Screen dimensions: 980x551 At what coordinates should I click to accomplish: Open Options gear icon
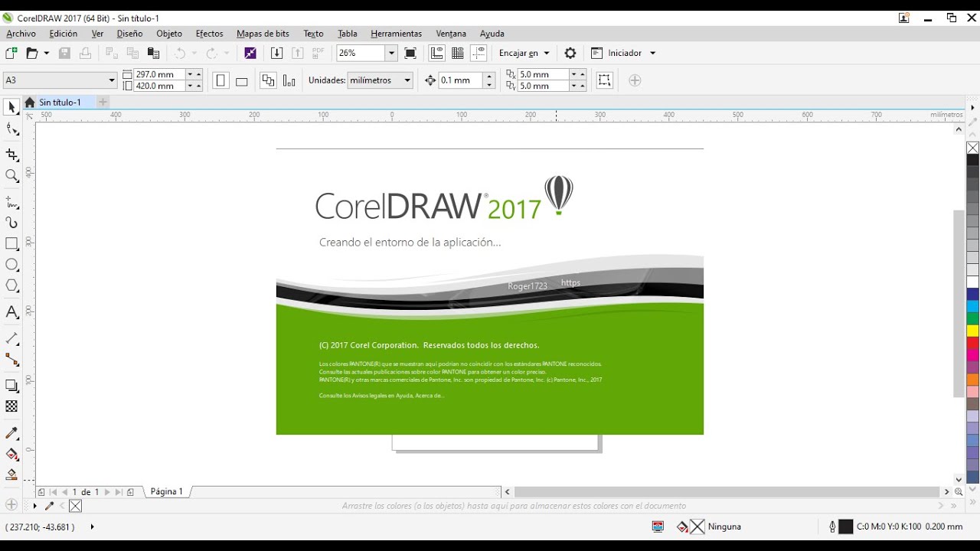click(570, 53)
